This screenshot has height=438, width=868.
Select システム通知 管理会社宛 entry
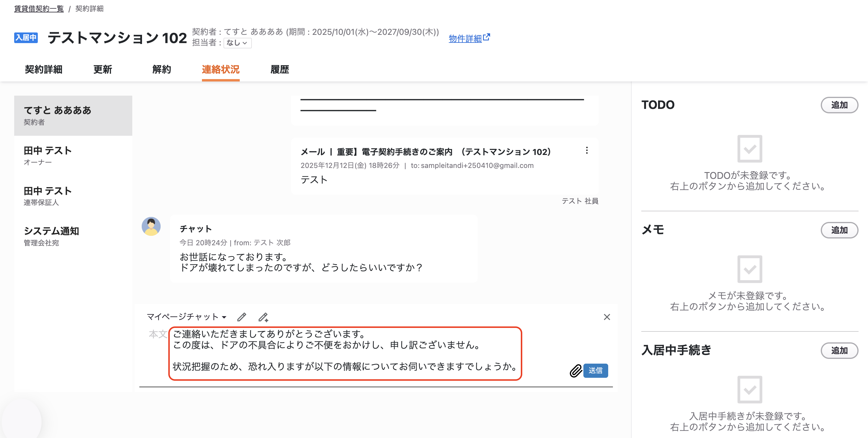(73, 236)
